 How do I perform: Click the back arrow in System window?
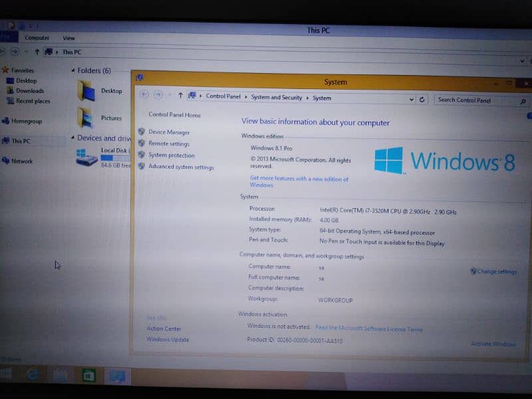[145, 95]
